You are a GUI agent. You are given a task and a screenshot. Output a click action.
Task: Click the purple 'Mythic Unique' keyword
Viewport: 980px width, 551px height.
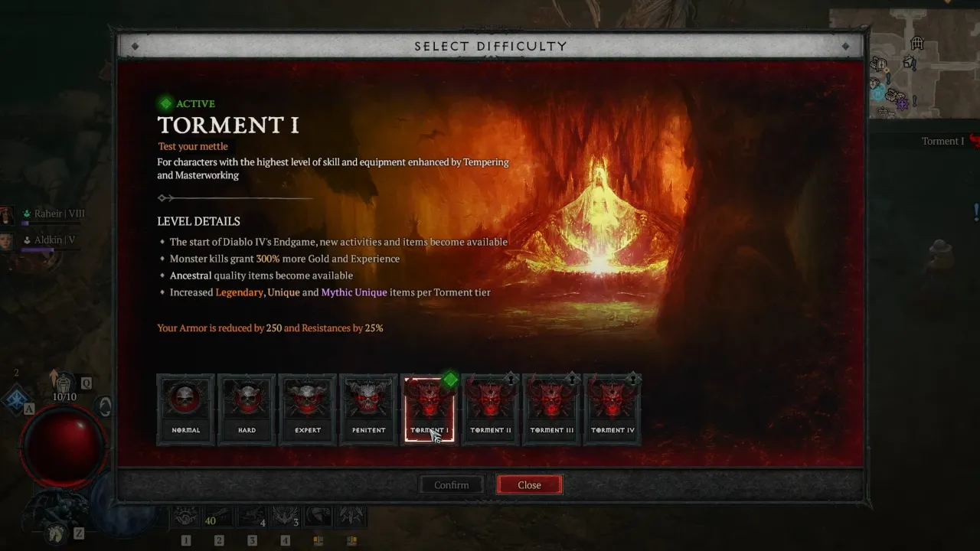coord(354,292)
